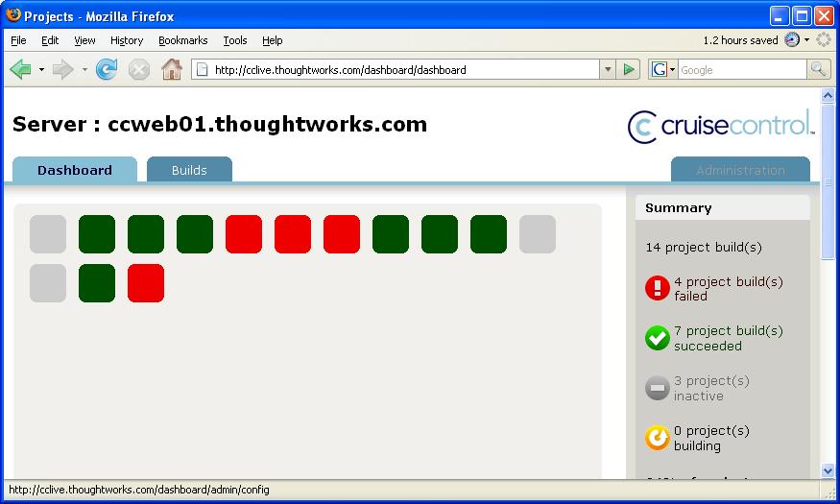Viewport: 840px width, 504px height.
Task: Click the Firefox Back arrow button
Action: (20, 69)
